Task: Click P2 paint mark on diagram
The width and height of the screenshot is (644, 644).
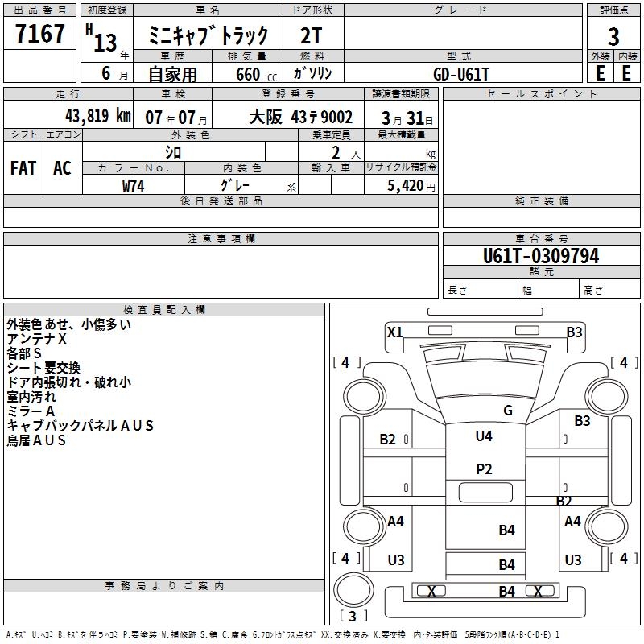Action: pos(484,469)
